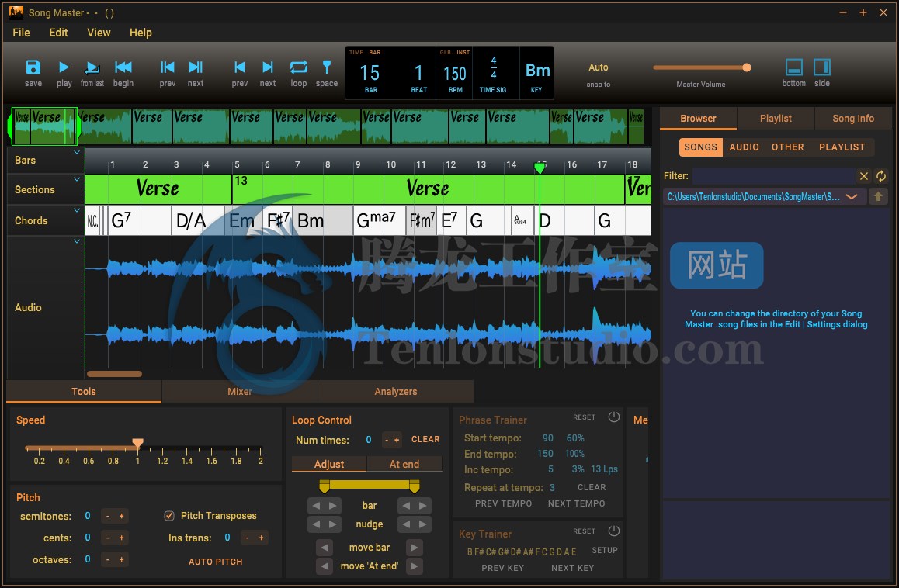Open Auto snap to selector
This screenshot has height=588, width=899.
coord(598,67)
